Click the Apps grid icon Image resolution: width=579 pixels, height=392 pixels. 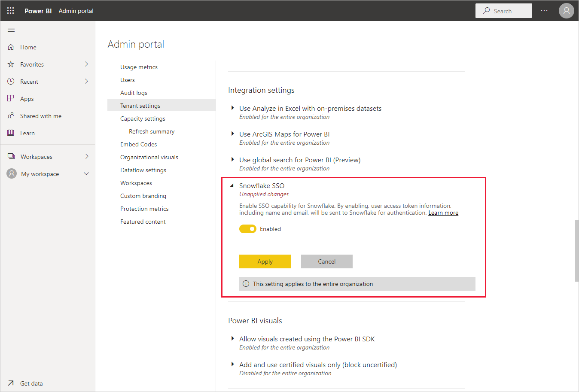pyautogui.click(x=11, y=98)
